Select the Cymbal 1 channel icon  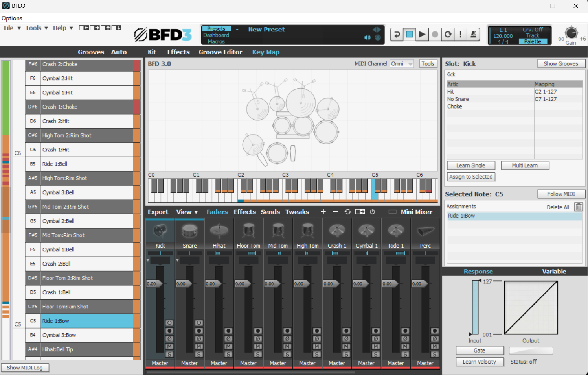[366, 231]
